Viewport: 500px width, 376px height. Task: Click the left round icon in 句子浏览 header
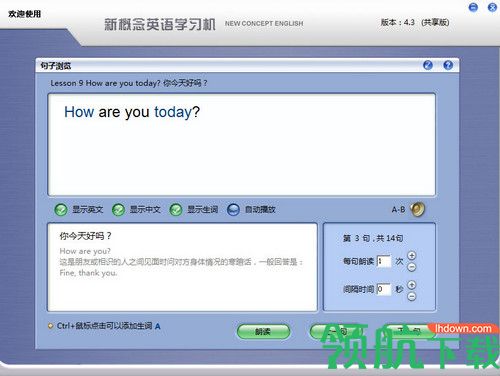[428, 65]
